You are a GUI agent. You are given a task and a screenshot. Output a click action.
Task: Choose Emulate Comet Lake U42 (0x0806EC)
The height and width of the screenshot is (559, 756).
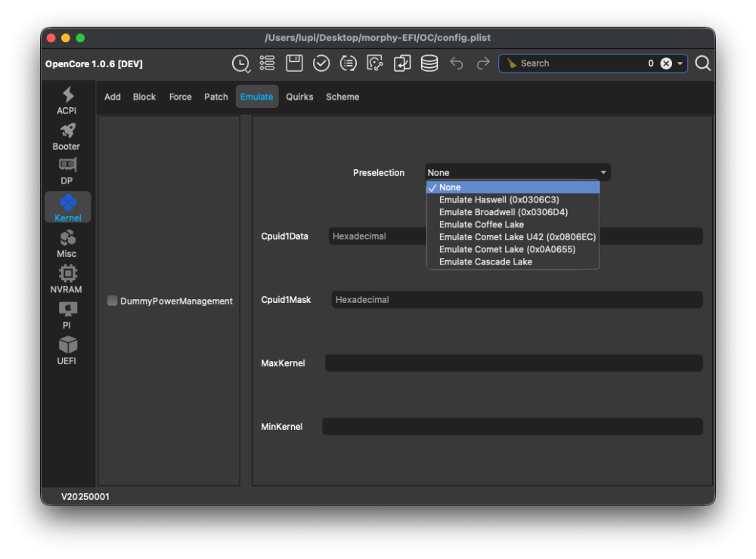point(513,237)
